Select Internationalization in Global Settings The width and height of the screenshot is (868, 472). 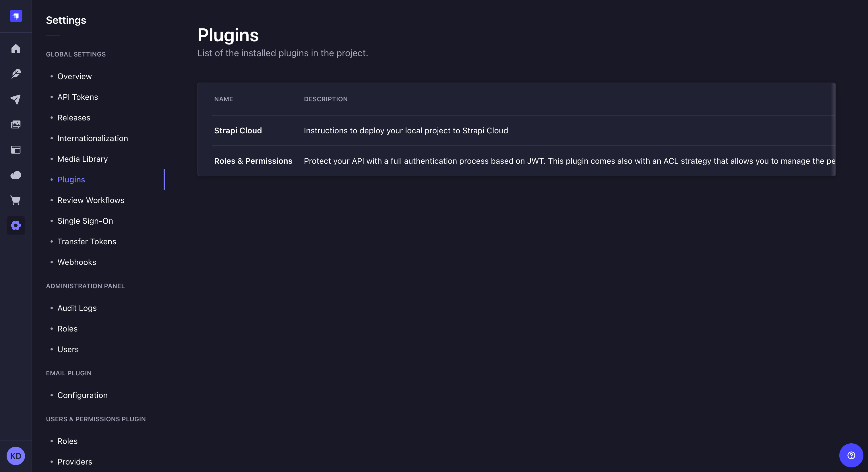(x=92, y=138)
